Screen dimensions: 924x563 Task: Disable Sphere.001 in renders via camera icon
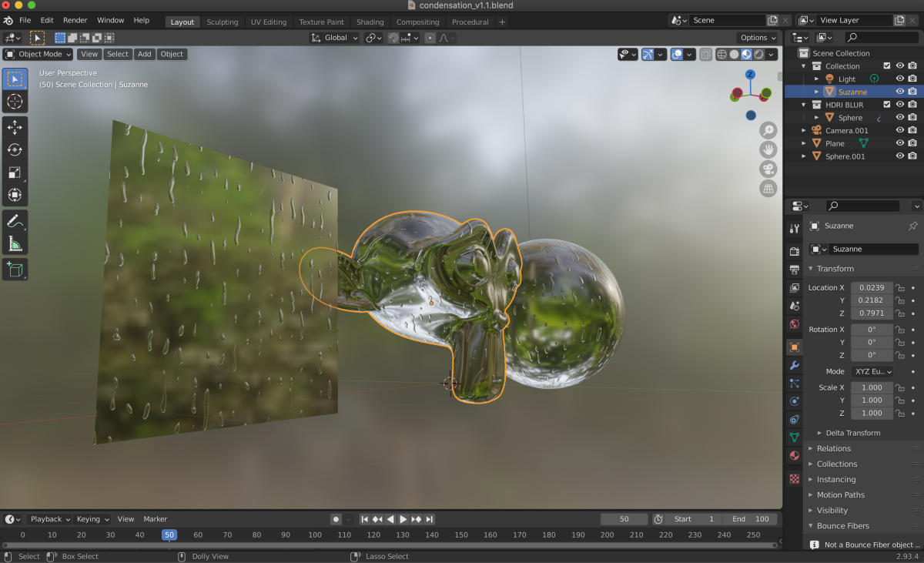(x=912, y=156)
